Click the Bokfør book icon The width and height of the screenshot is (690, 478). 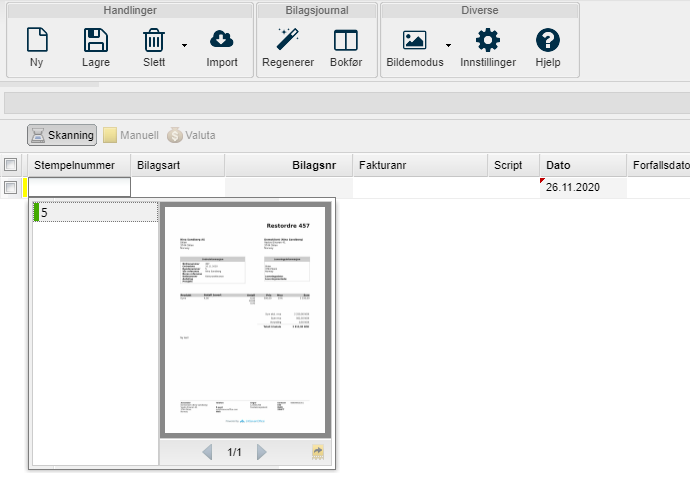pos(345,41)
